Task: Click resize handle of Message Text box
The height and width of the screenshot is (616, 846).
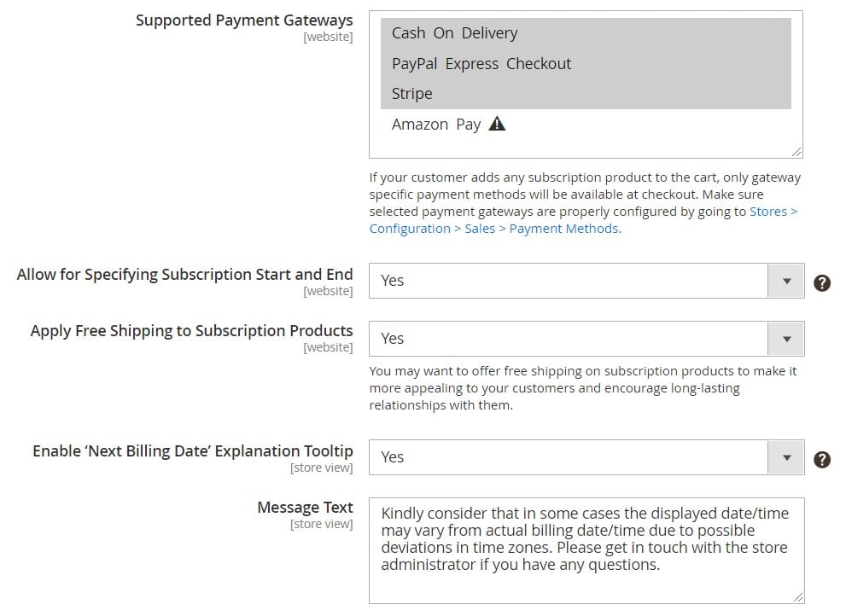Action: click(798, 597)
